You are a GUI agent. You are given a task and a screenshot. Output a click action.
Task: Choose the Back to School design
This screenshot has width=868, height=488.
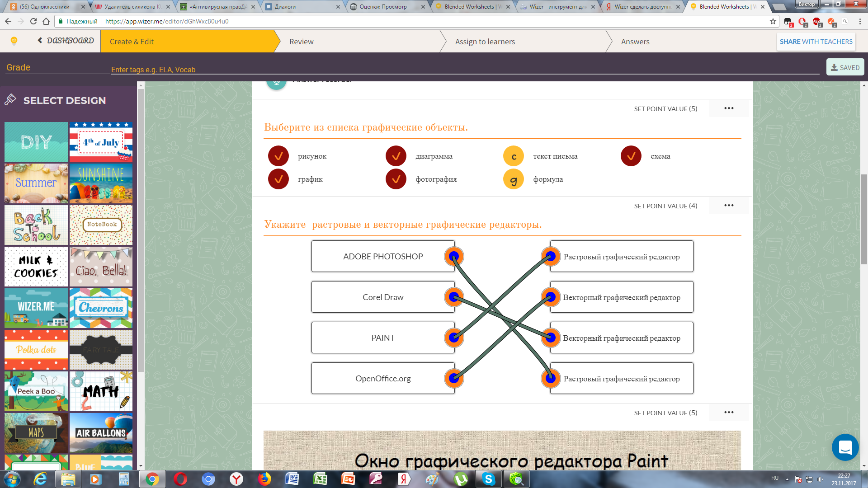(36, 225)
